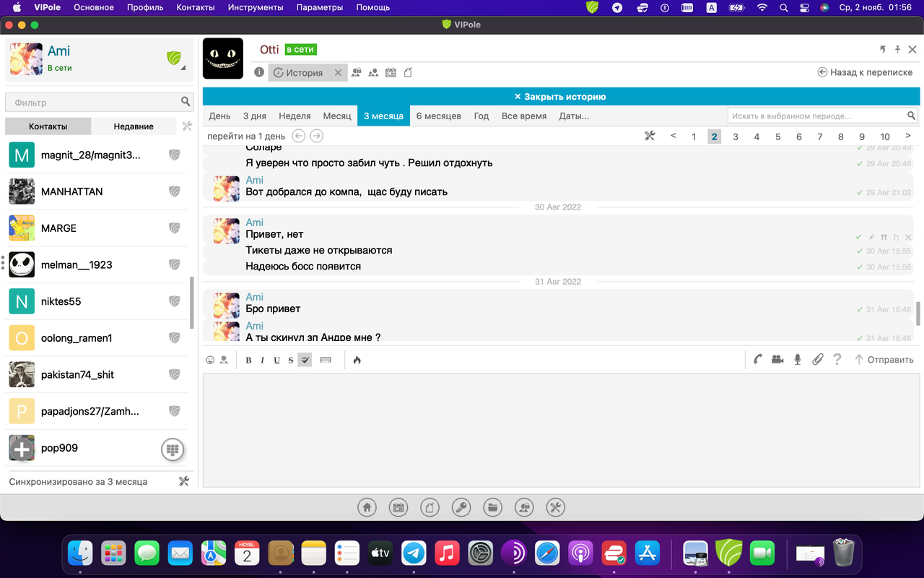Click the contact list scrollbar
The width and height of the screenshot is (924, 578).
[191, 303]
